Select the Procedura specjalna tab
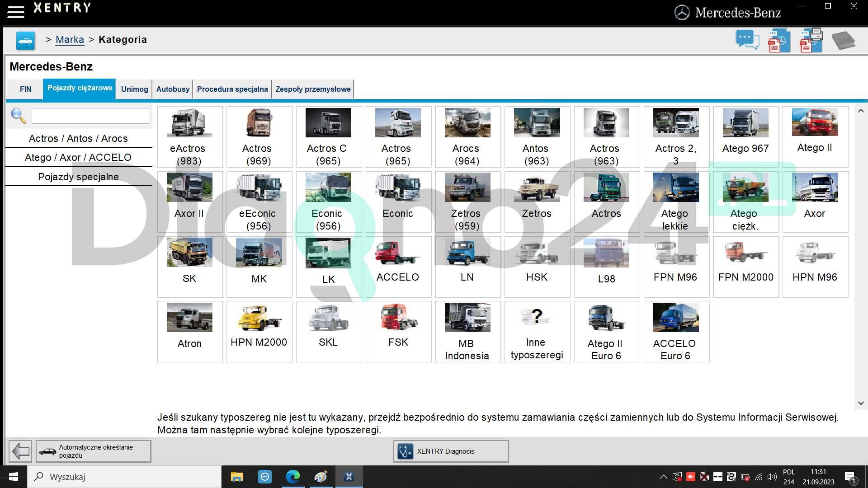This screenshot has width=868, height=488. [232, 89]
